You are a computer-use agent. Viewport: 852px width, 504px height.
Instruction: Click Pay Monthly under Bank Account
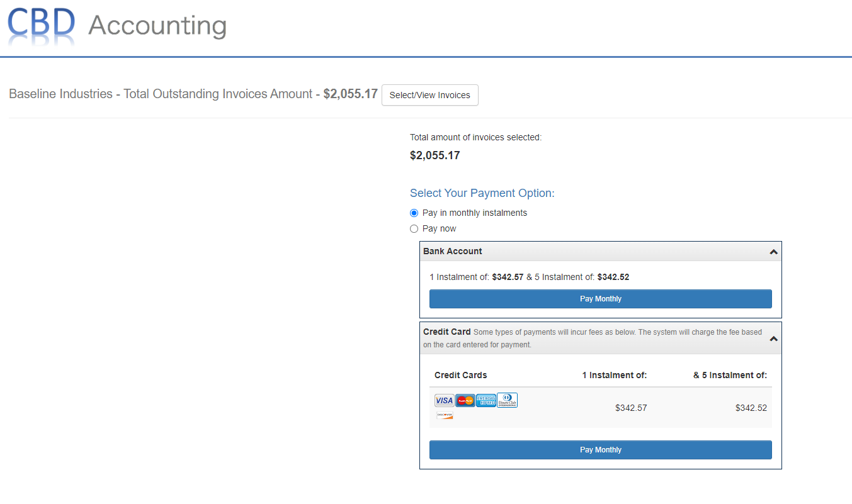(x=600, y=298)
